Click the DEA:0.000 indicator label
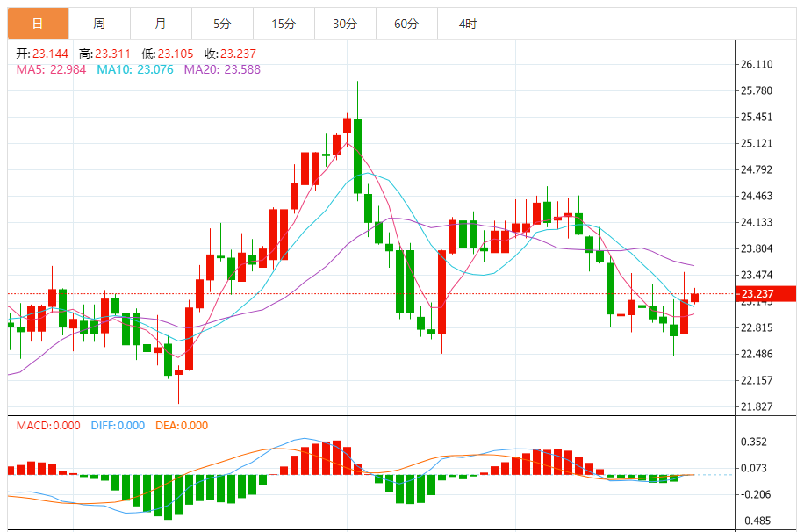The height and width of the screenshot is (532, 804). tap(182, 426)
